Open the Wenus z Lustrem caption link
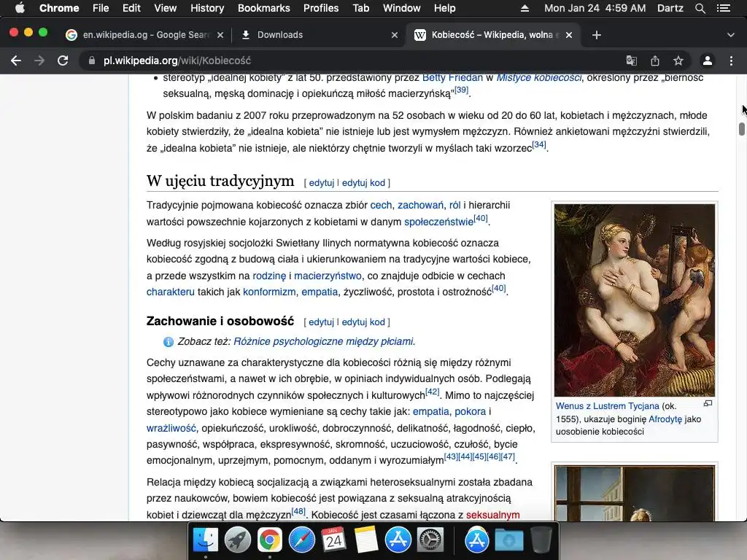This screenshot has width=747, height=560. (608, 406)
